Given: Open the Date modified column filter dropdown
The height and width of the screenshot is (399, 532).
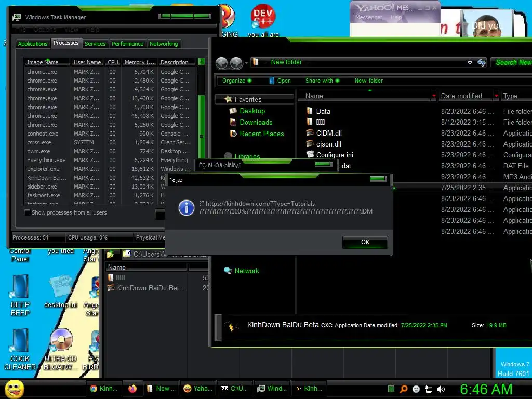Looking at the screenshot, I should tap(496, 96).
